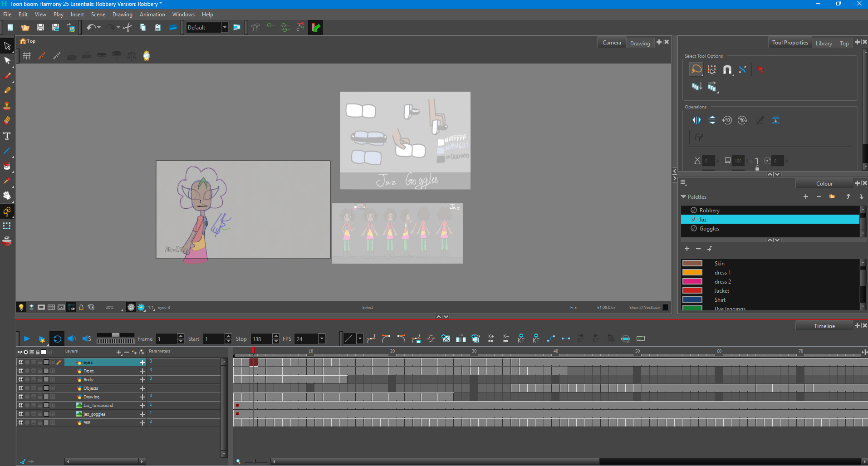
Task: Select the Text tool
Action: (7, 136)
